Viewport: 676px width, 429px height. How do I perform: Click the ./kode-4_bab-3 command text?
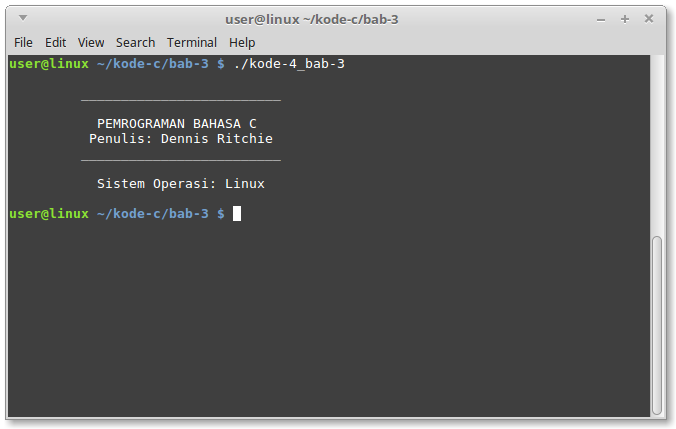pos(289,64)
